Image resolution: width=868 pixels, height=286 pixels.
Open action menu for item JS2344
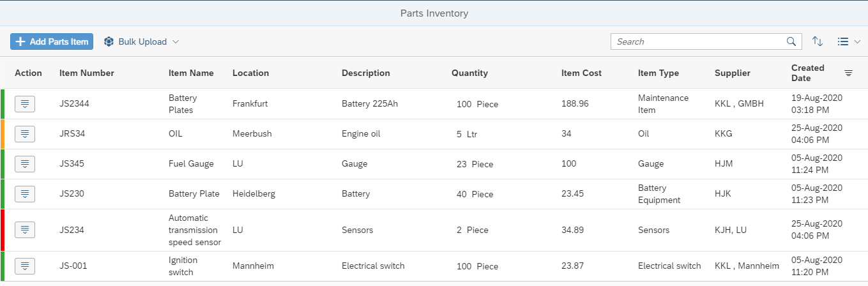[x=25, y=104]
